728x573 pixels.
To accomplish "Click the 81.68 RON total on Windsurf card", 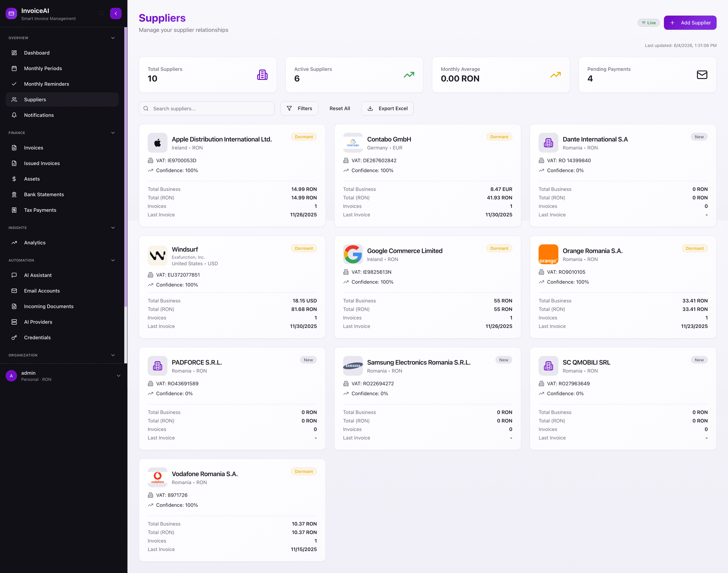I will pyautogui.click(x=304, y=309).
